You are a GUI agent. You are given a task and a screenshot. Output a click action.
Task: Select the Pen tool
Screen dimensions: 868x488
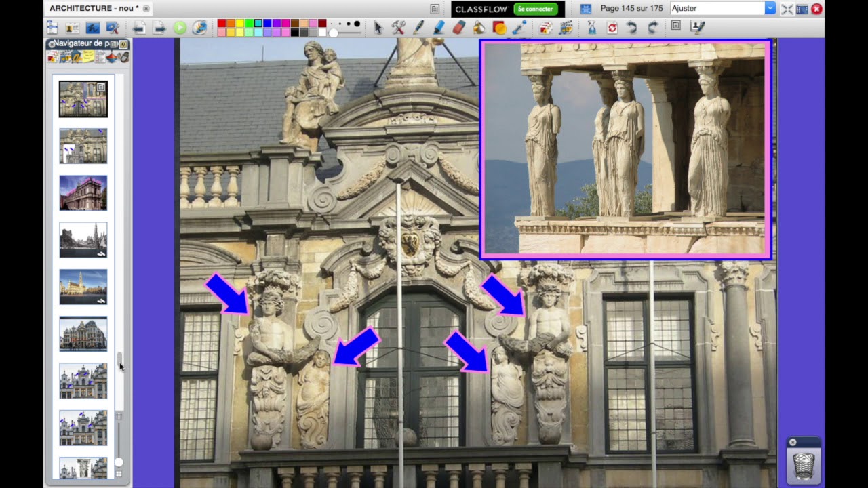tap(418, 28)
